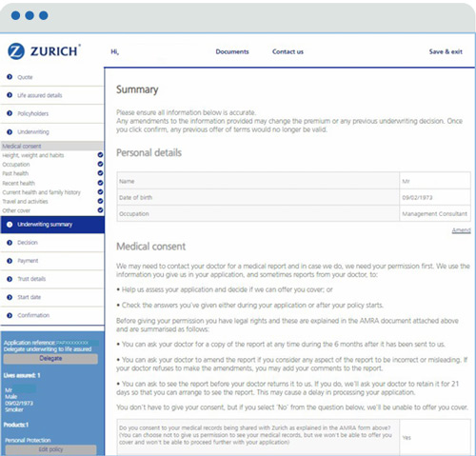The image size is (476, 456).
Task: Open the Policyholders step
Action: (52, 113)
